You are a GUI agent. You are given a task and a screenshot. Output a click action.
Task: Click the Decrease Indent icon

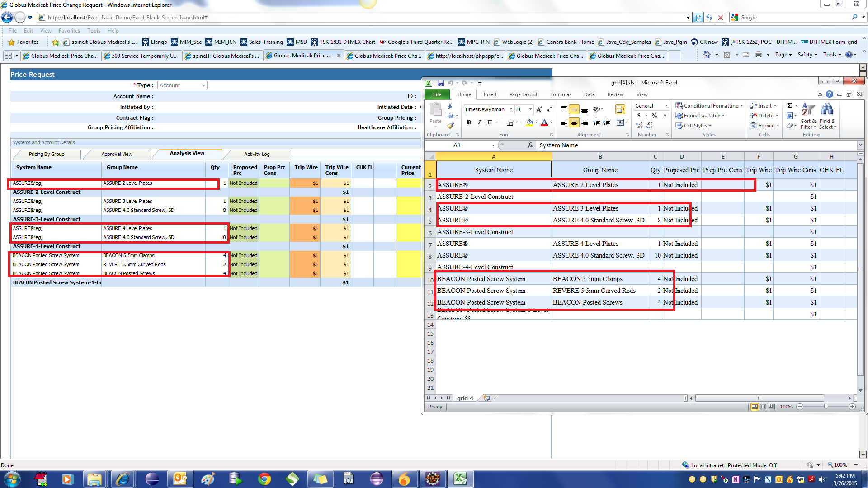coord(596,122)
